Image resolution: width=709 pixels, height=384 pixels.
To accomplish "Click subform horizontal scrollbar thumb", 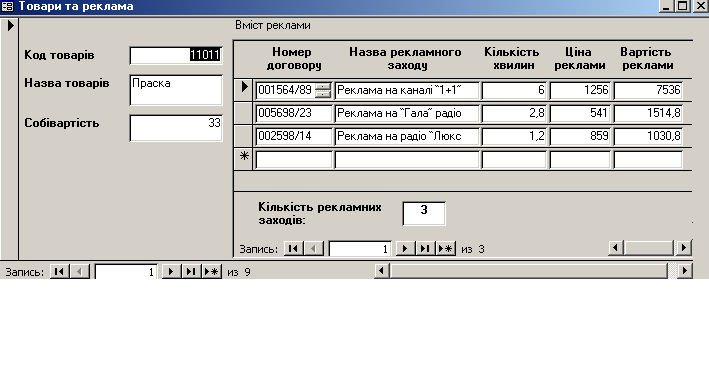I will pos(649,247).
